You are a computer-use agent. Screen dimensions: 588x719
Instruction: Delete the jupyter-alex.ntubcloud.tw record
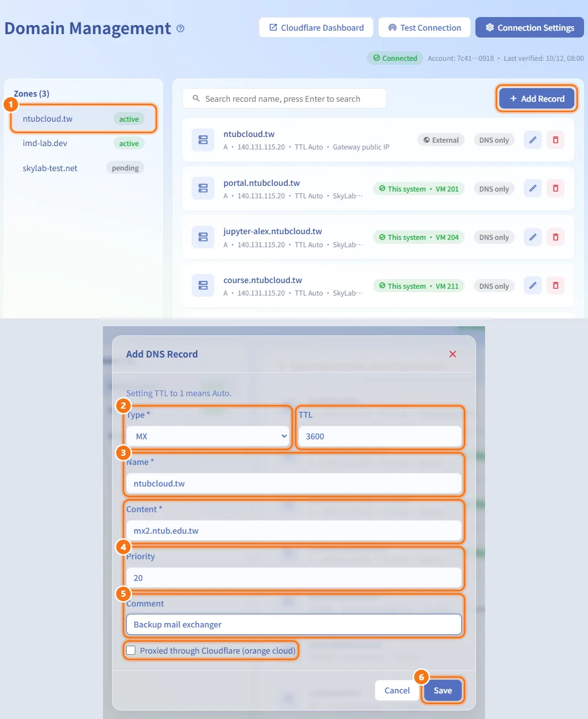(x=556, y=237)
